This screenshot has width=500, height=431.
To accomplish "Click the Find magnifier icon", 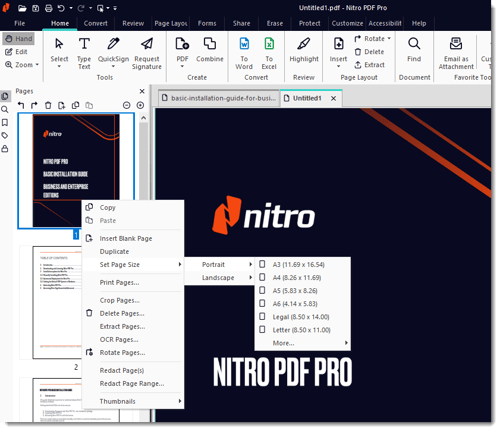I will [x=414, y=44].
